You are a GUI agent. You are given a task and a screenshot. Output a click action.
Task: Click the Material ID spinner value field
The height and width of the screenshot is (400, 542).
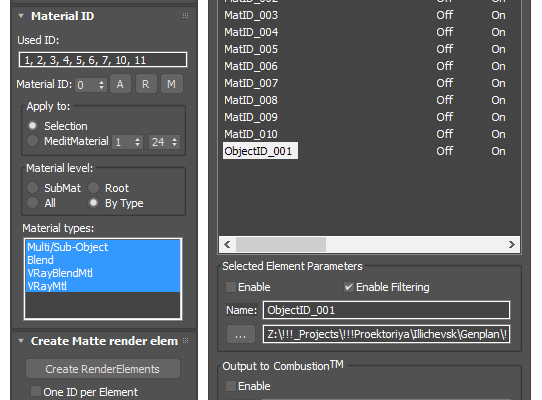[x=86, y=85]
